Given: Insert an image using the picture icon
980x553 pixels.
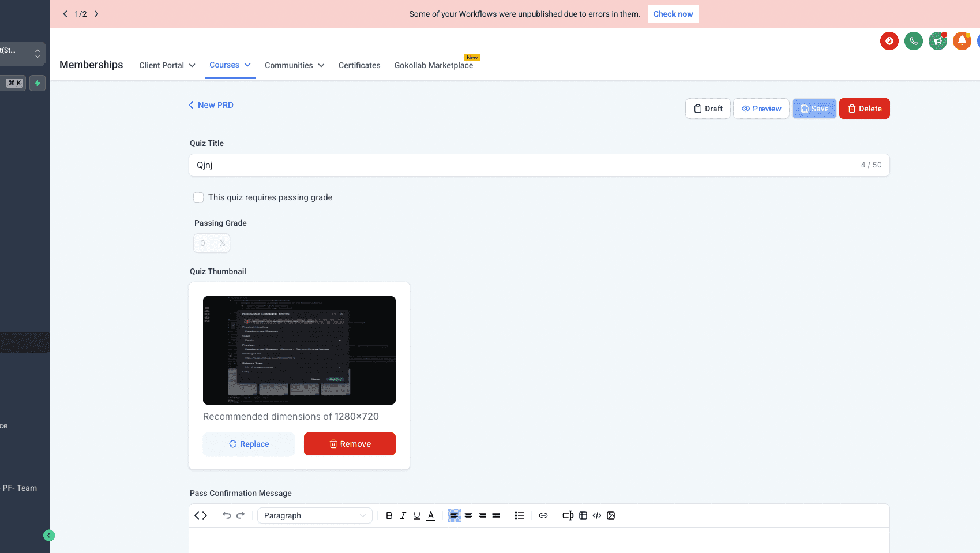Looking at the screenshot, I should (611, 515).
